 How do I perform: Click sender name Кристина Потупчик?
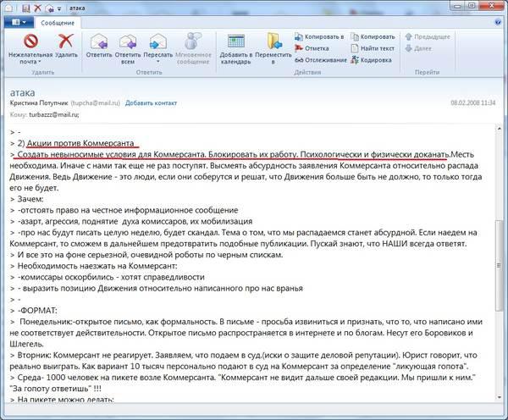(39, 103)
